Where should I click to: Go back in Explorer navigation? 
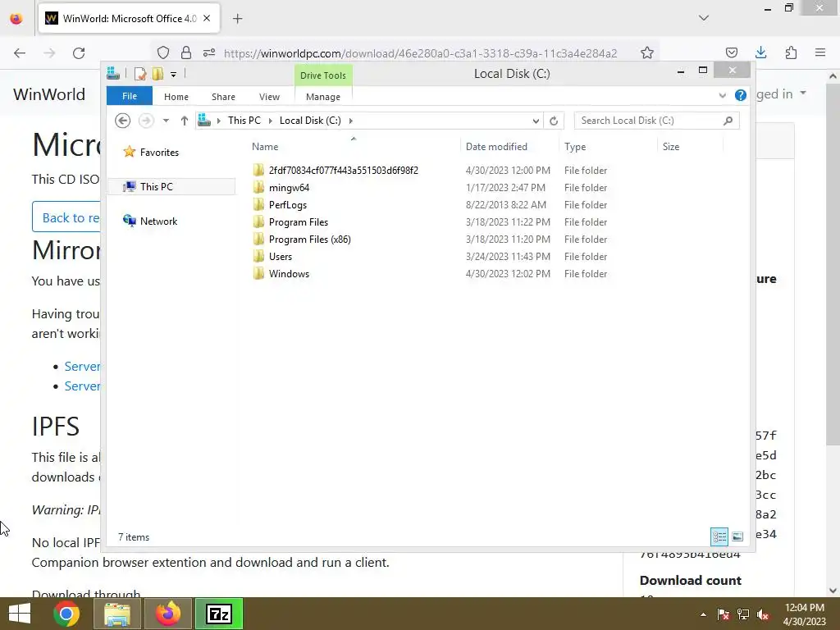(123, 121)
